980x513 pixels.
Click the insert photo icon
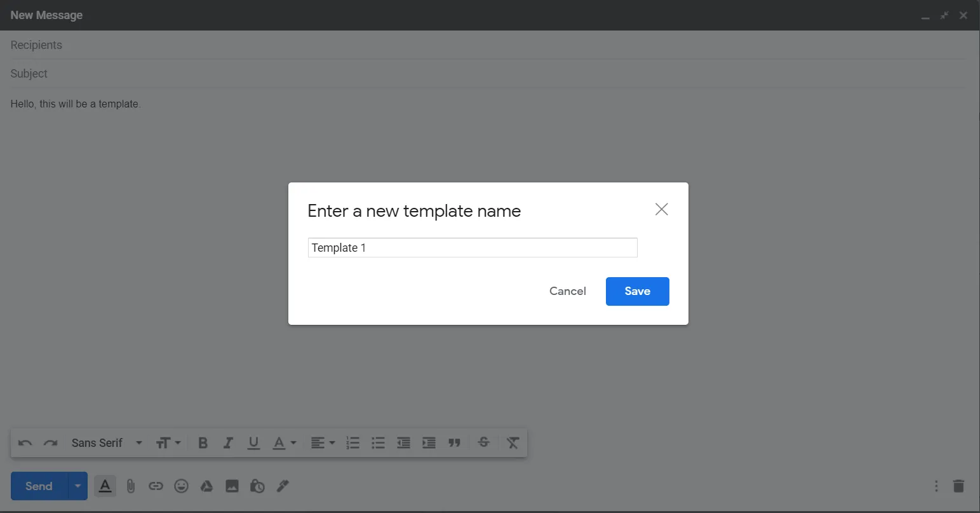click(x=232, y=486)
